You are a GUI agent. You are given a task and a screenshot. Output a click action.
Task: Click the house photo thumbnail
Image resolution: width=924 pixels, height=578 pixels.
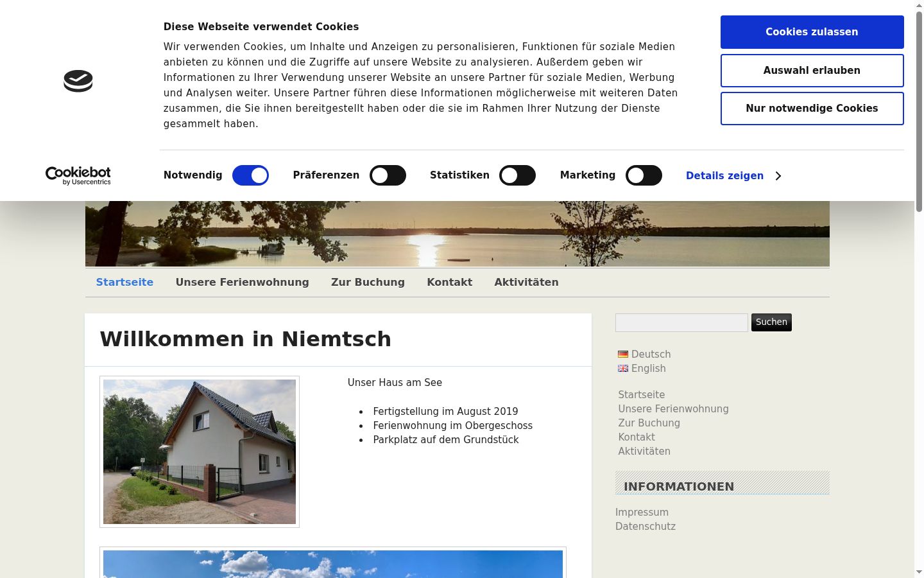(x=200, y=451)
